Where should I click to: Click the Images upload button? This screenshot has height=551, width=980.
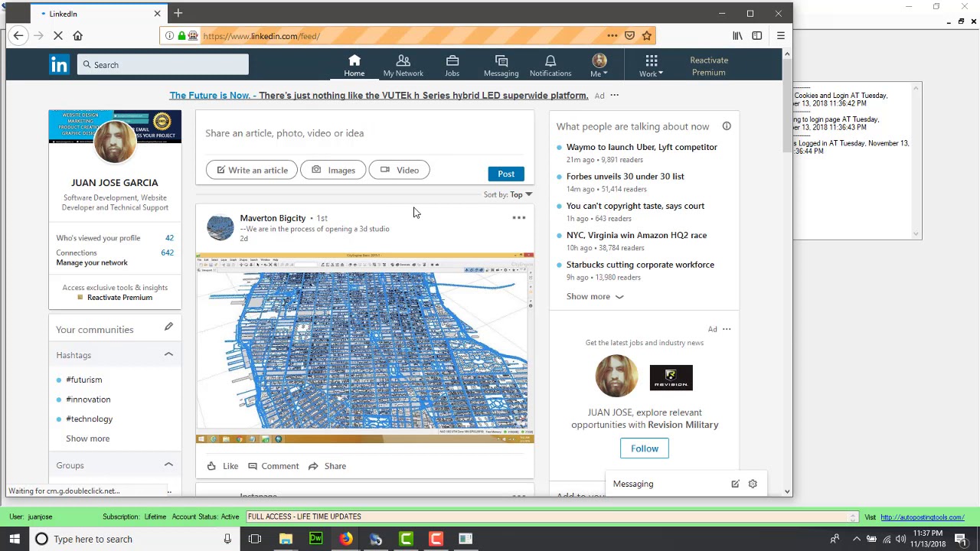pyautogui.click(x=333, y=170)
